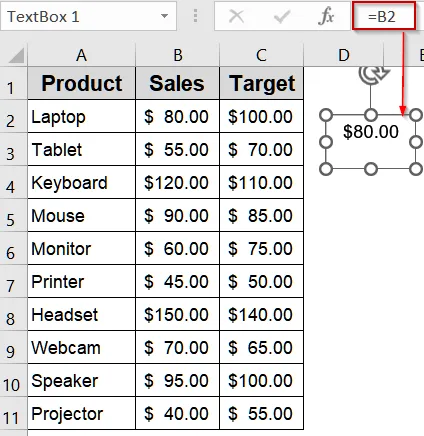Image resolution: width=424 pixels, height=436 pixels.
Task: Open the Insert Function fx icon
Action: [x=326, y=16]
